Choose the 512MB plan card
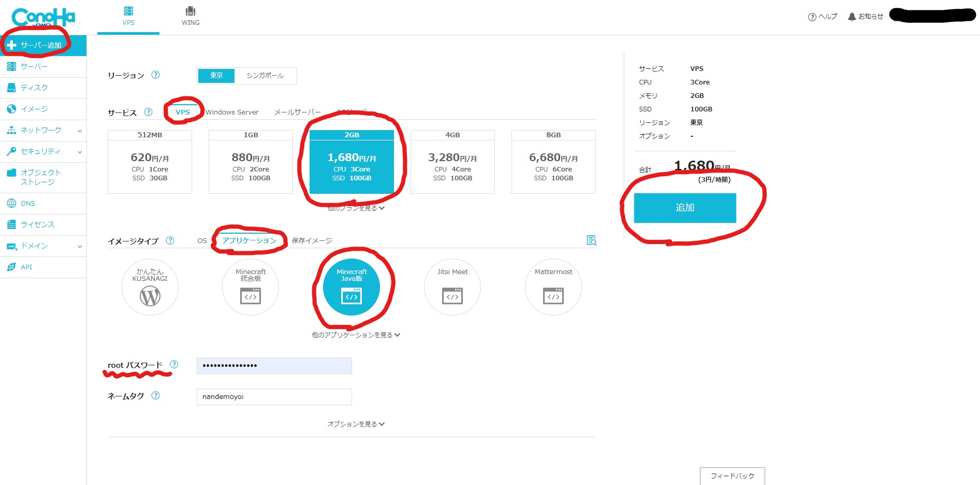980x485 pixels. (150, 162)
